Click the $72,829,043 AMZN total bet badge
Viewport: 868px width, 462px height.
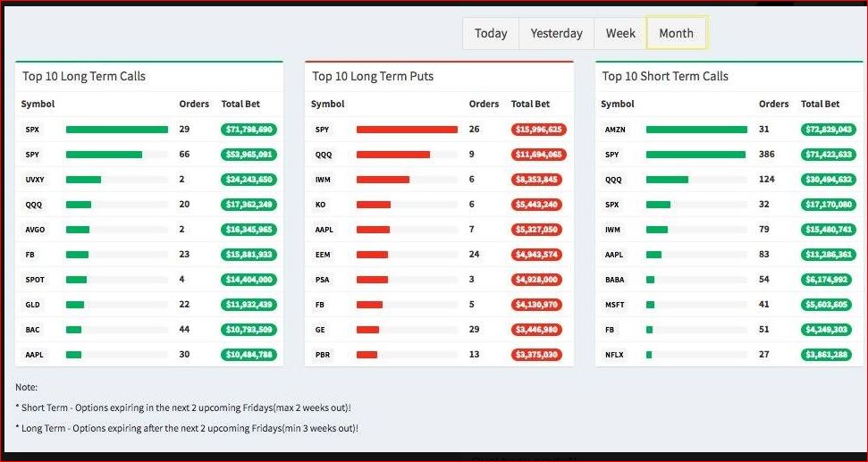click(x=829, y=130)
